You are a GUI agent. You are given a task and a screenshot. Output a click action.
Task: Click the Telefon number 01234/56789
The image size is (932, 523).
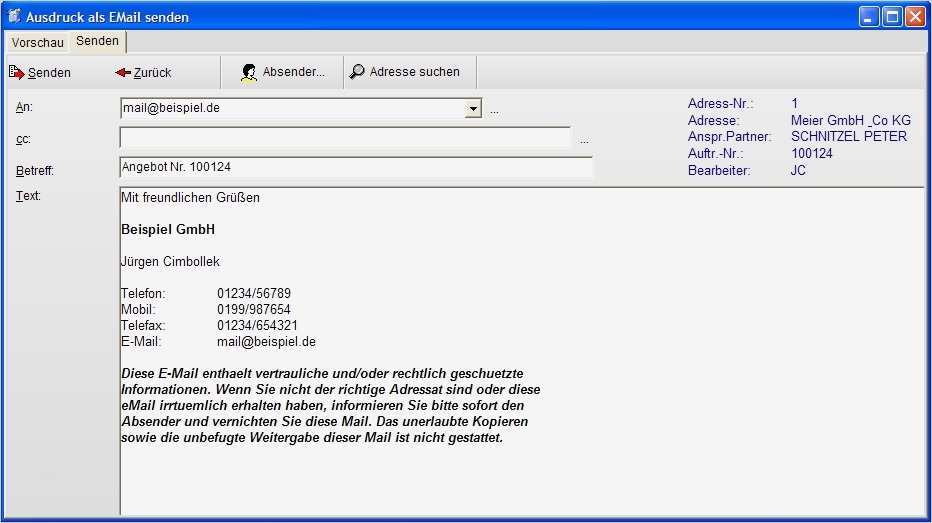pos(254,294)
